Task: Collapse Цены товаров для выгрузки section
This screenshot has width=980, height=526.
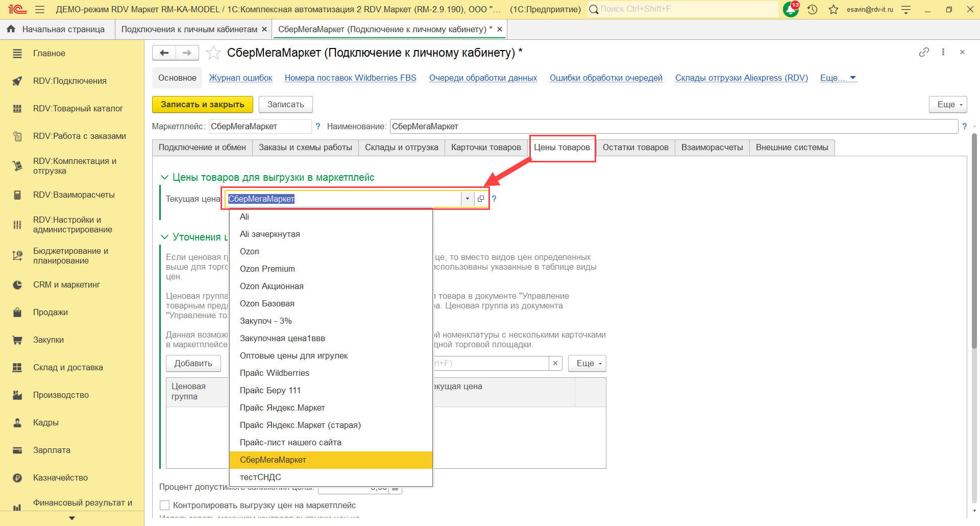Action: [x=164, y=177]
